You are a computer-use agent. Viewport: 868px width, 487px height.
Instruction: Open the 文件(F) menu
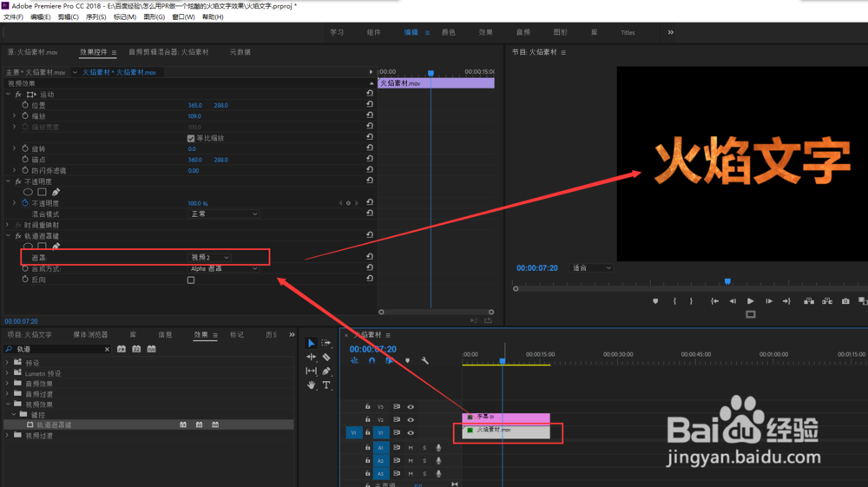(x=13, y=17)
